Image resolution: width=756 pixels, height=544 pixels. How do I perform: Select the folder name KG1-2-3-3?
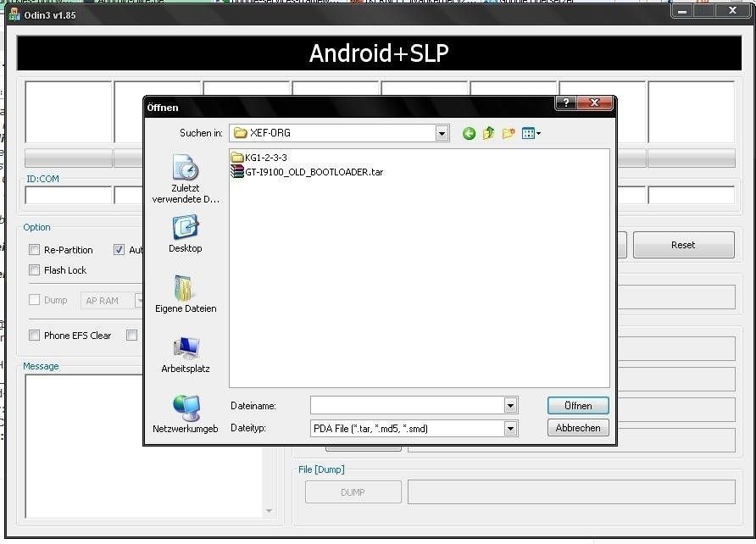pos(265,158)
